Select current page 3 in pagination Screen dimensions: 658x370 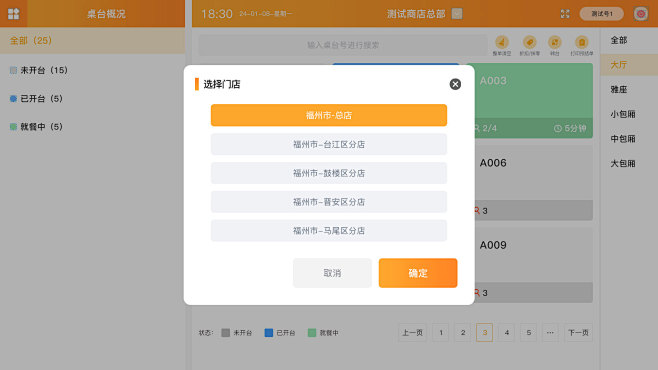coord(484,333)
